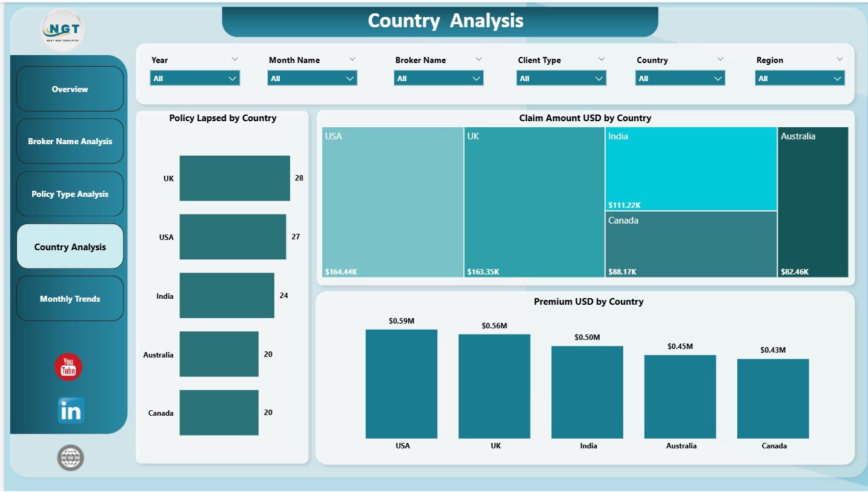Expand the Broker Name slicer header chevron
The height and width of the screenshot is (492, 868).
coord(479,59)
